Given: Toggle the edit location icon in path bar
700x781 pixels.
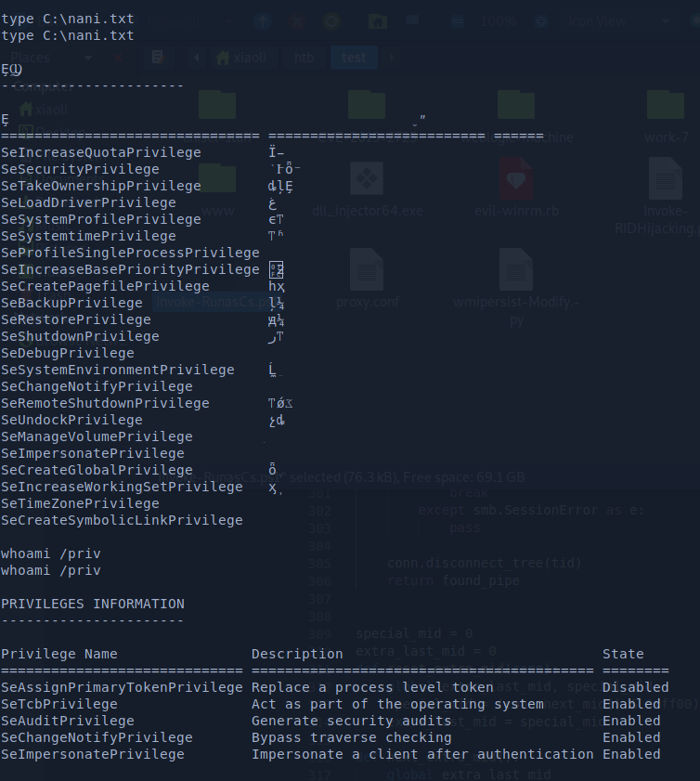Looking at the screenshot, I should pos(158,58).
